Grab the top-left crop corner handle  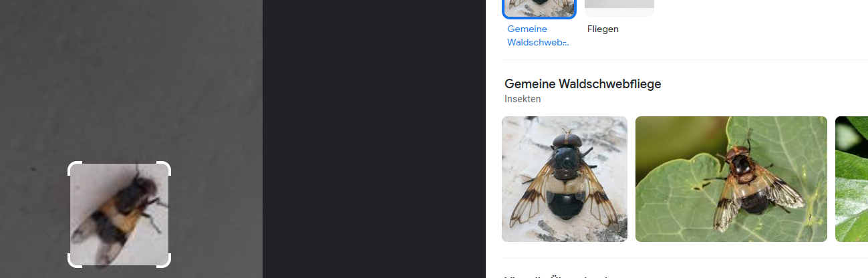click(74, 167)
